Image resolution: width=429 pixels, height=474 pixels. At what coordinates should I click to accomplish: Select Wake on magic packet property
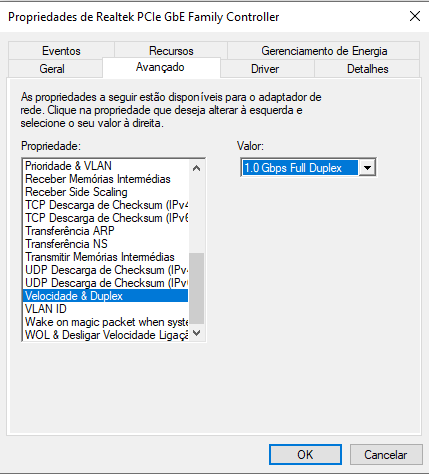point(106,322)
